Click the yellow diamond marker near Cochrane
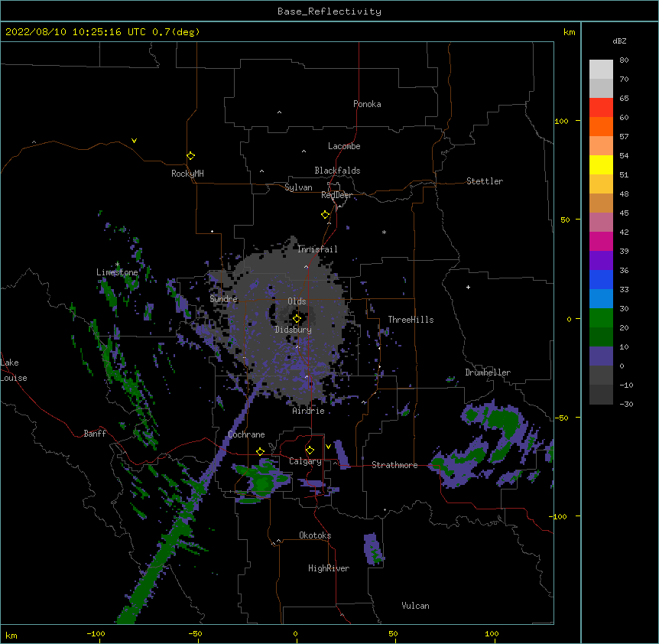 260,451
